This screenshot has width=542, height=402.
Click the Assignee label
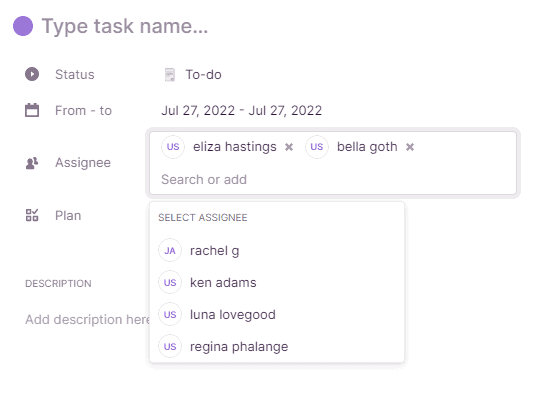[x=83, y=163]
